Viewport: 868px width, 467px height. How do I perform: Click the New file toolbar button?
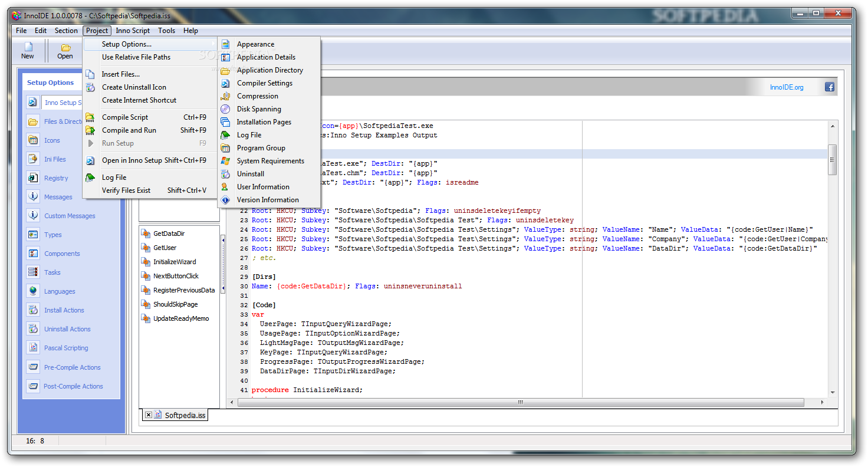pyautogui.click(x=28, y=51)
